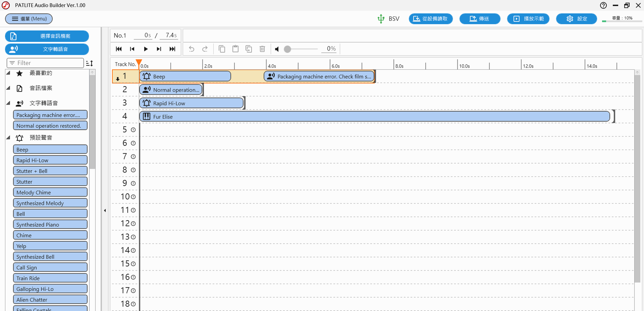This screenshot has width=644, height=311.
Task: Click the 傳送 send button
Action: click(480, 19)
